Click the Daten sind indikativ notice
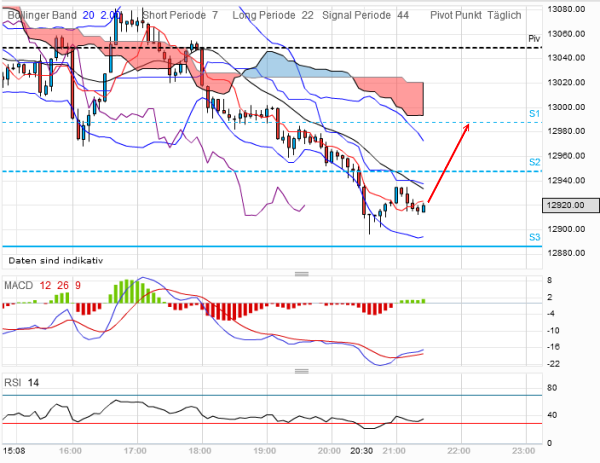 point(56,261)
